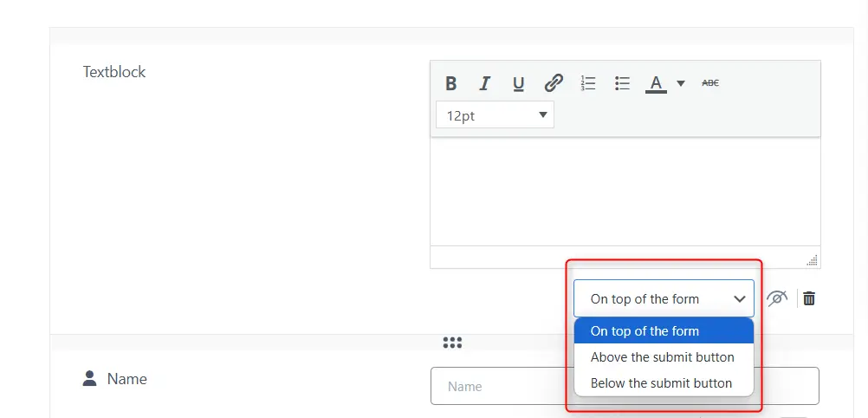Screen dimensions: 868x418
Task: Insert a hyperlink in the editor
Action: click(x=554, y=83)
